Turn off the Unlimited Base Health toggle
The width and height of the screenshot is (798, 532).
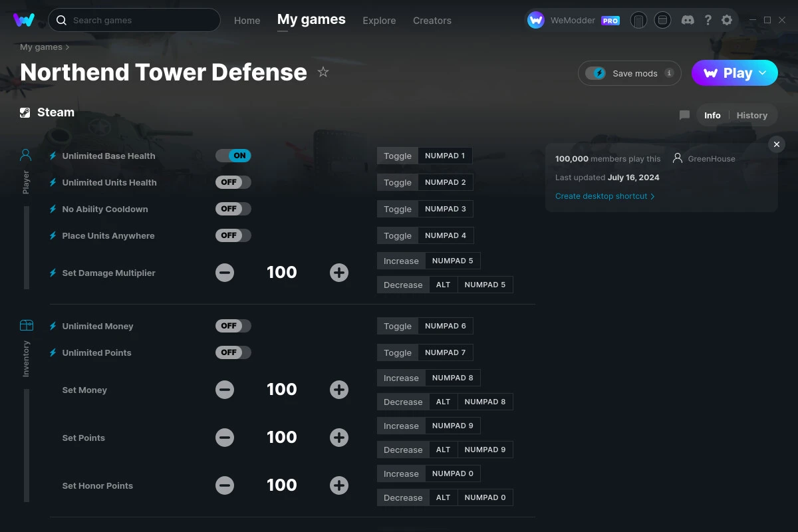233,155
